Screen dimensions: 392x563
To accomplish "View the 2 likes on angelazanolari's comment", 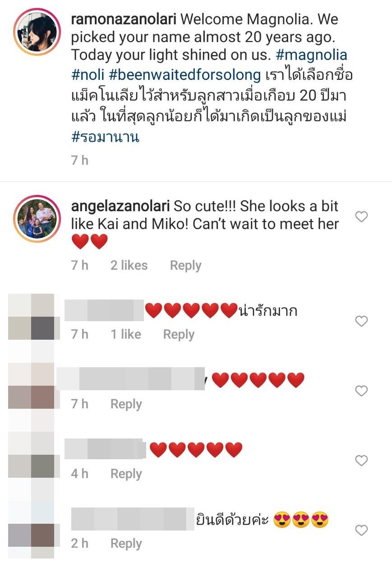I will (x=129, y=265).
